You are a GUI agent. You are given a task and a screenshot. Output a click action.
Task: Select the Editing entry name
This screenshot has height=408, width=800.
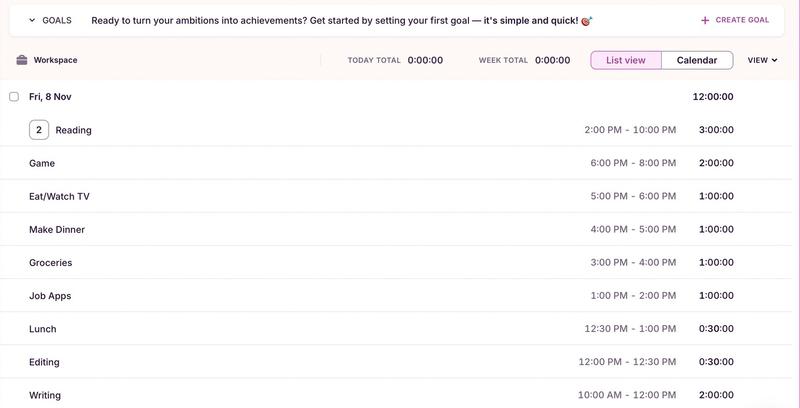point(44,362)
